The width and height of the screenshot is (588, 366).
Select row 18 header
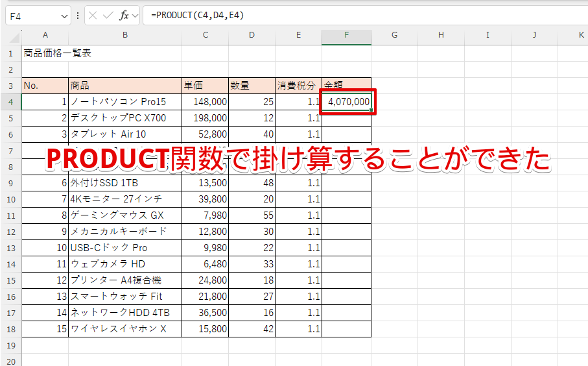click(11, 329)
